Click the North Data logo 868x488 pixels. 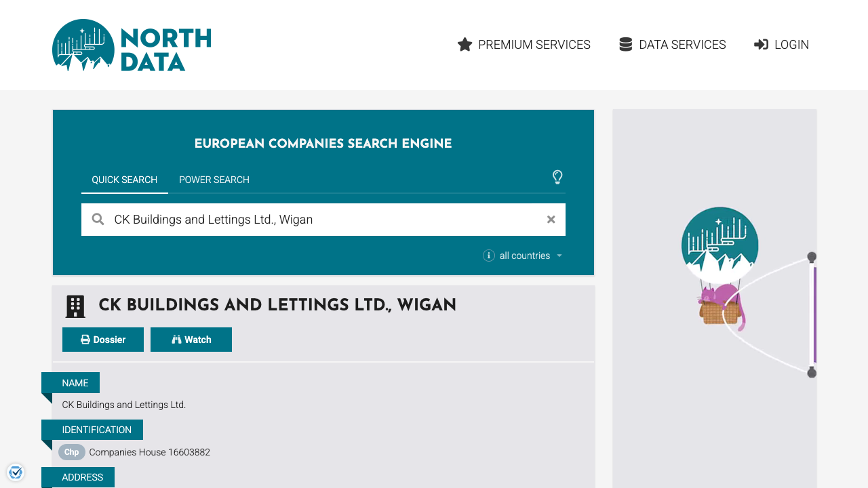point(131,45)
